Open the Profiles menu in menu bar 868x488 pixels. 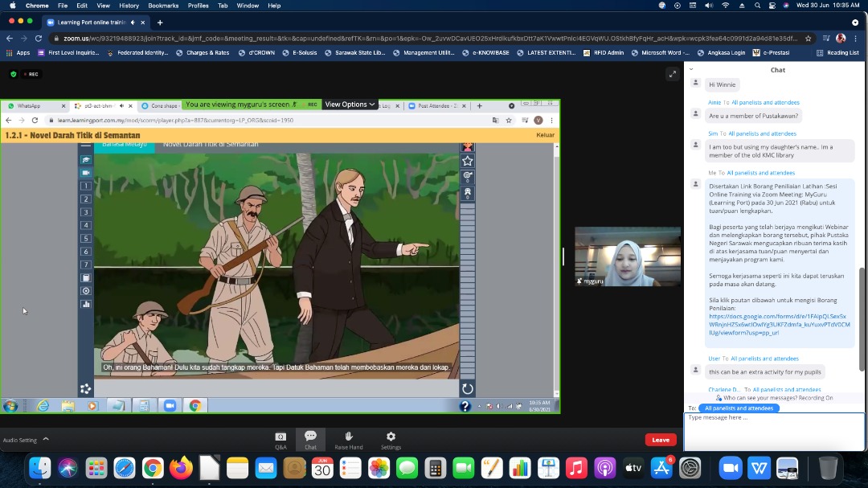[x=199, y=6]
